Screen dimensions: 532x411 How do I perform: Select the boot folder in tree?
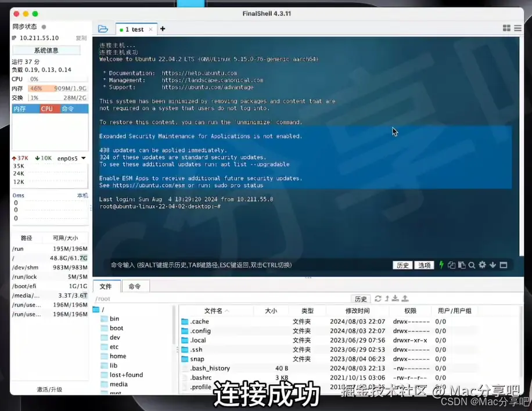pyautogui.click(x=112, y=328)
